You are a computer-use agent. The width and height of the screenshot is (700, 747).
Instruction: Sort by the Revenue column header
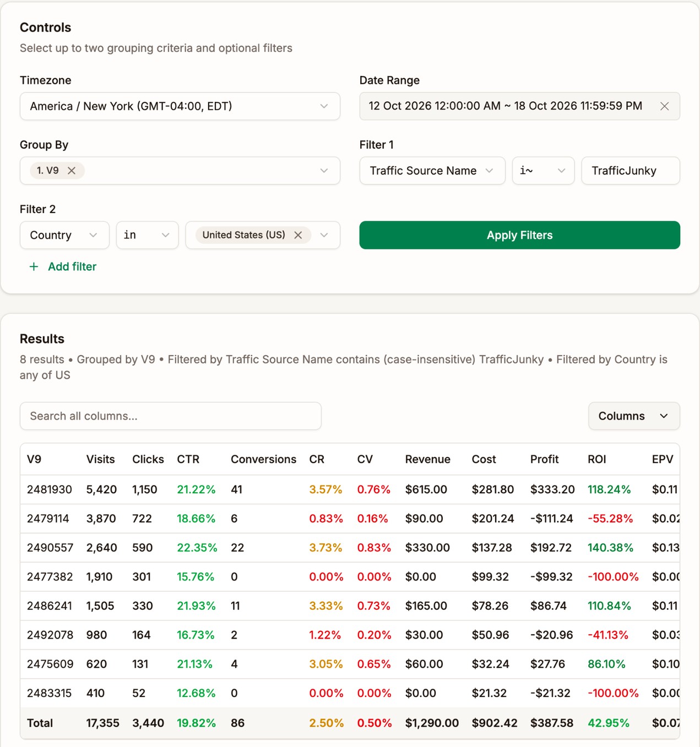click(427, 459)
